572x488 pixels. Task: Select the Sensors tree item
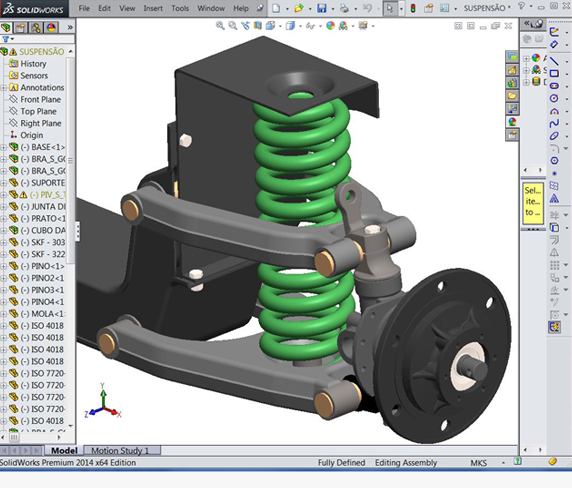(29, 76)
